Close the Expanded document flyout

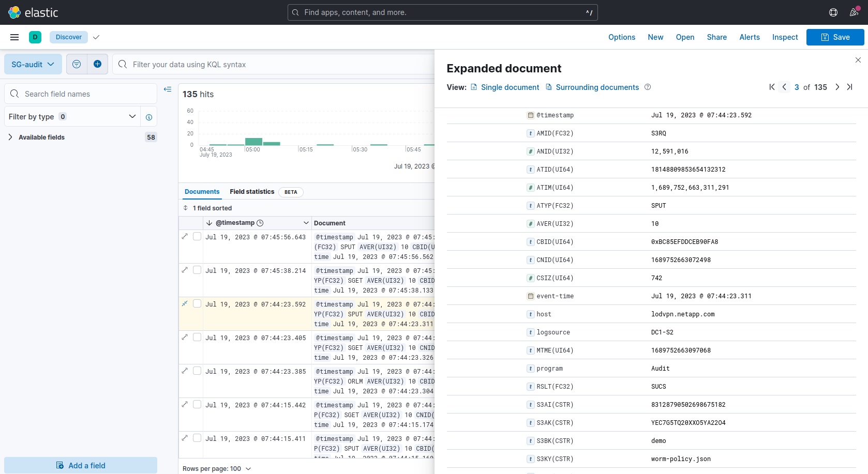tap(858, 60)
